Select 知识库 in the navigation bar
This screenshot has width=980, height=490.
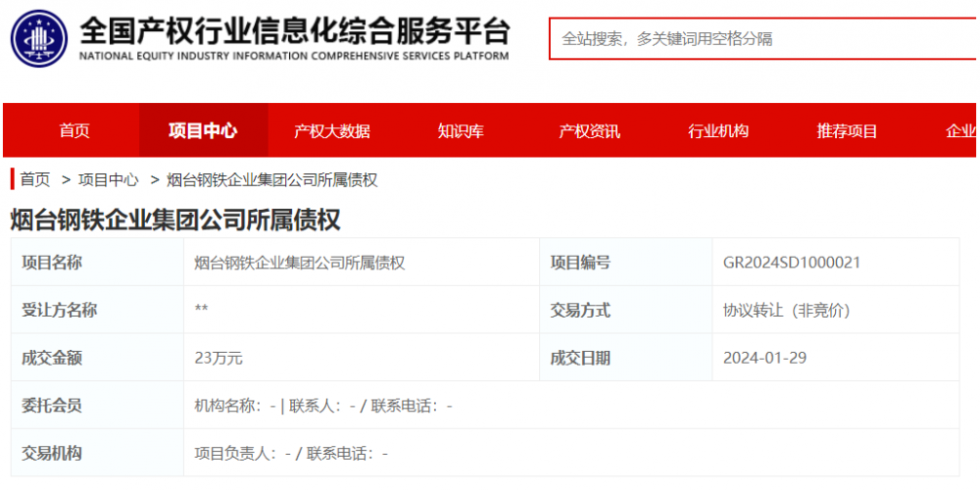[461, 131]
